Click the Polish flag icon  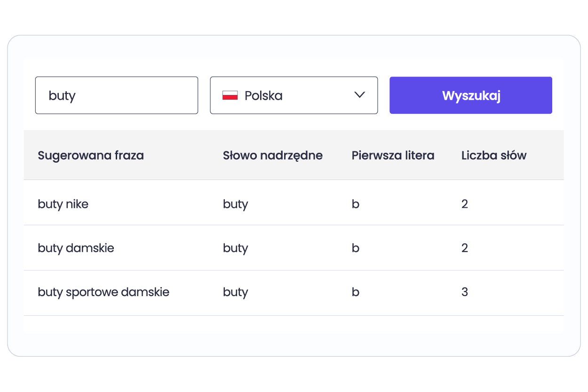pyautogui.click(x=230, y=95)
